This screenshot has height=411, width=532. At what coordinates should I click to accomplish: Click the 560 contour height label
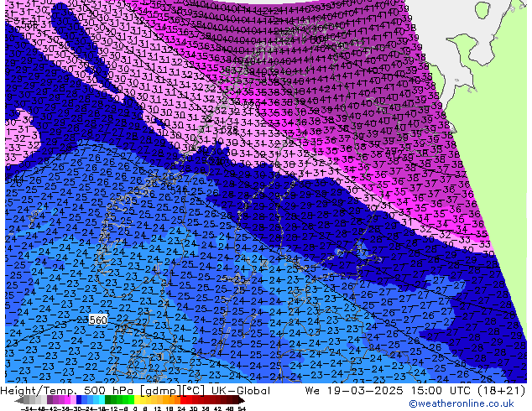coord(97,320)
